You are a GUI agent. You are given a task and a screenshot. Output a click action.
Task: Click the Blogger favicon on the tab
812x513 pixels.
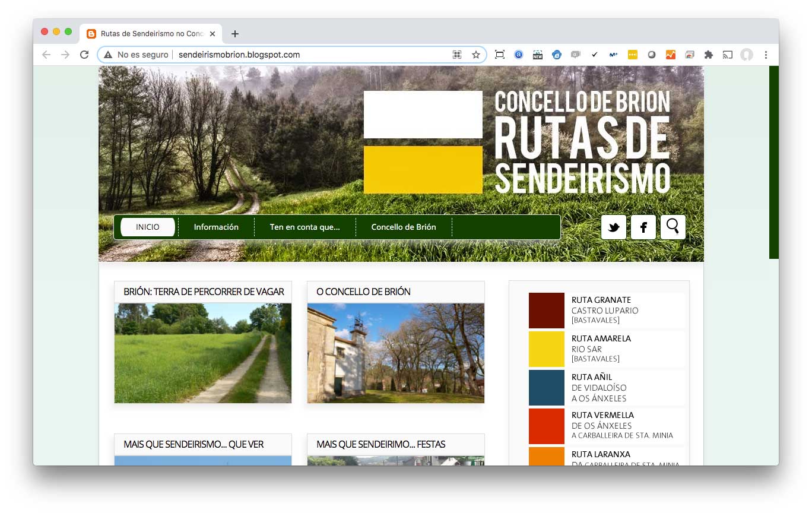coord(91,34)
